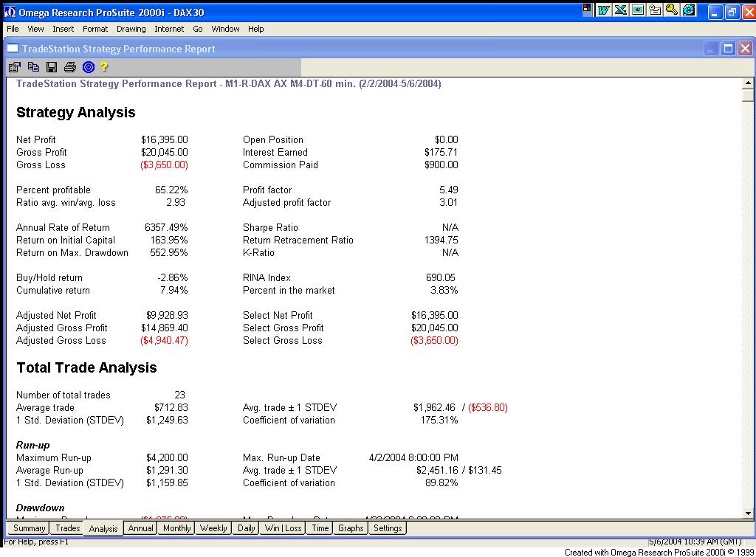
Task: Save the report with the floppy disk icon
Action: point(52,67)
